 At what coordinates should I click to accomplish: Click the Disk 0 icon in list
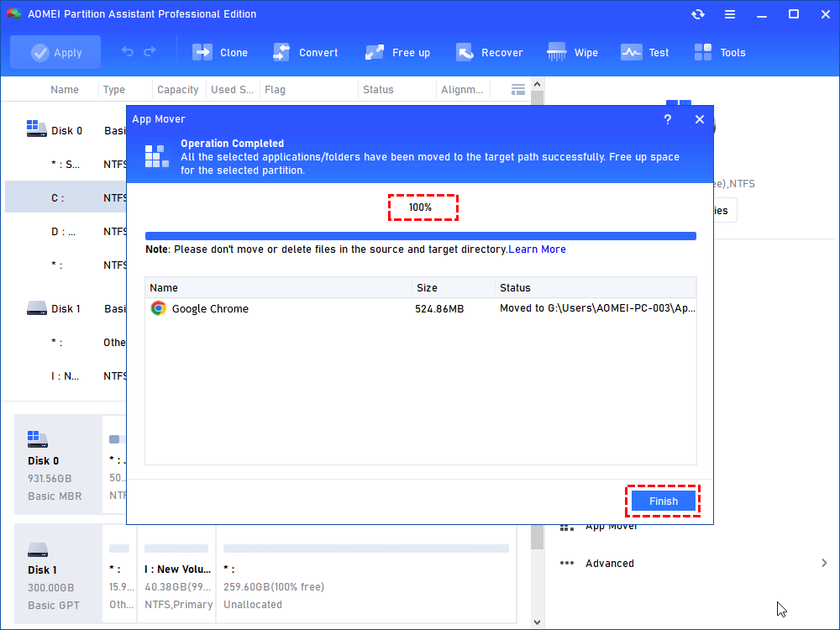(36, 129)
